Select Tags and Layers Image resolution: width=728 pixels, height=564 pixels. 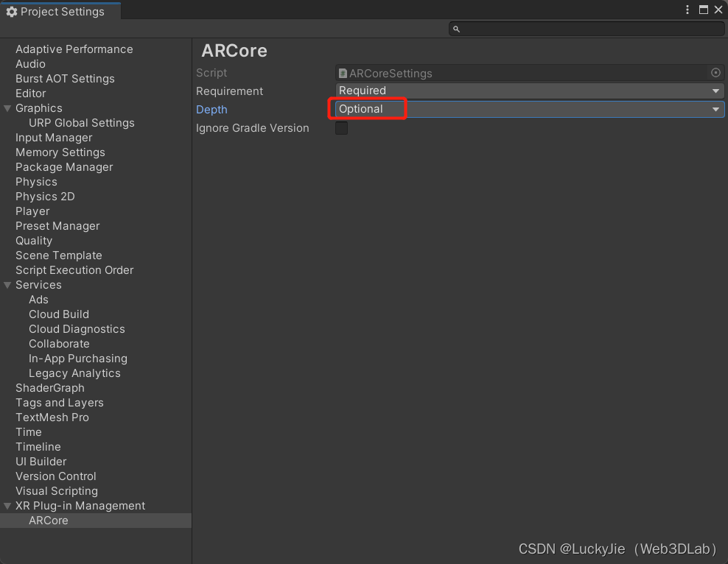(60, 403)
